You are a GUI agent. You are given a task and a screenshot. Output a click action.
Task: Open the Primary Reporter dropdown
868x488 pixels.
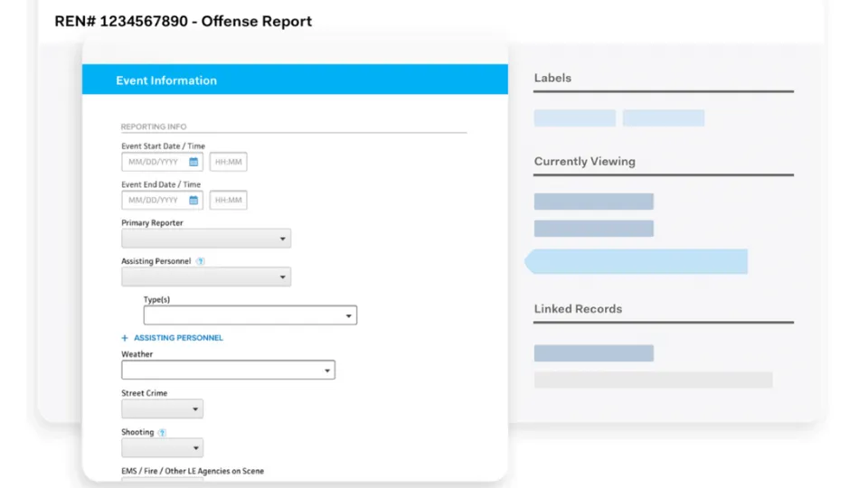coord(206,239)
